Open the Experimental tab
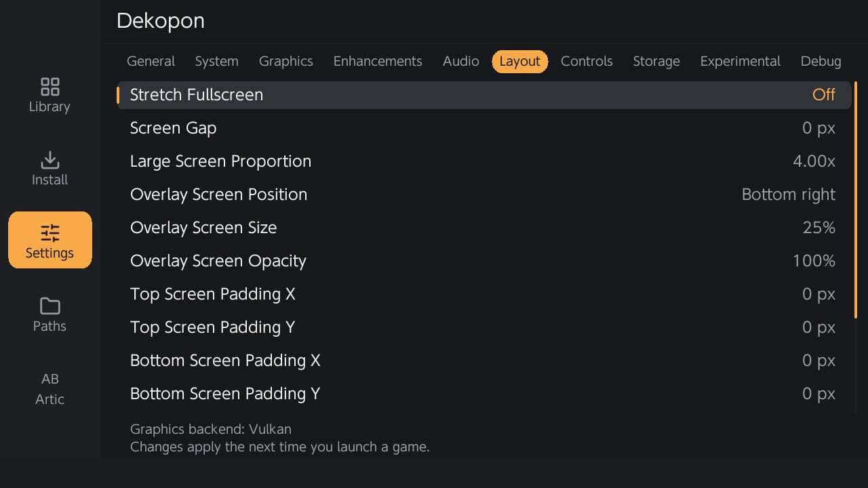The width and height of the screenshot is (868, 488). [740, 62]
